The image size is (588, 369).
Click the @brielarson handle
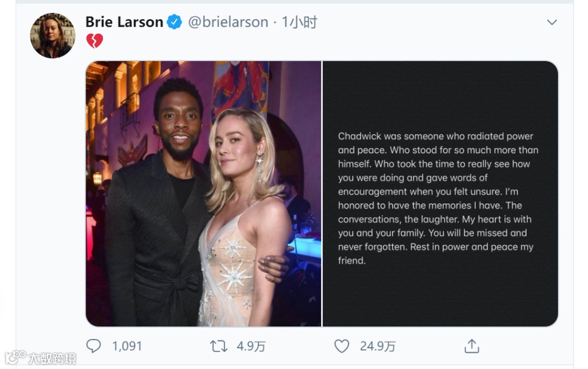228,22
